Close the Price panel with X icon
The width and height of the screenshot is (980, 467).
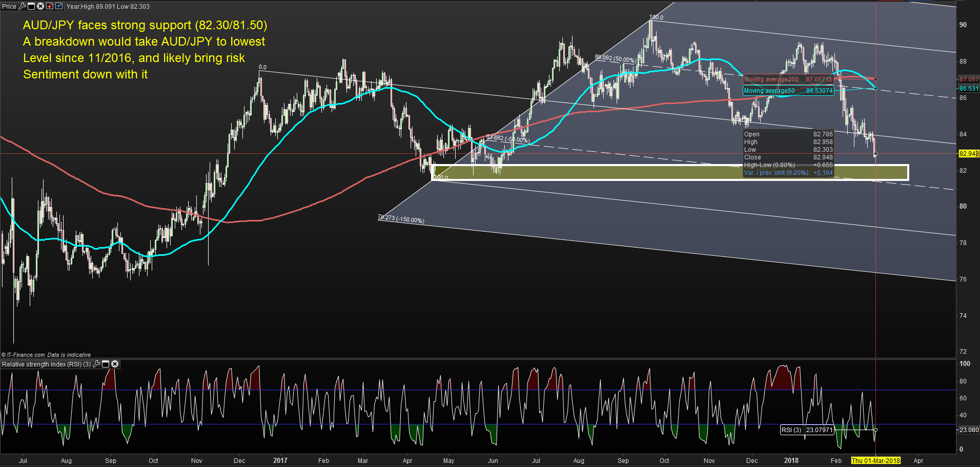click(40, 6)
